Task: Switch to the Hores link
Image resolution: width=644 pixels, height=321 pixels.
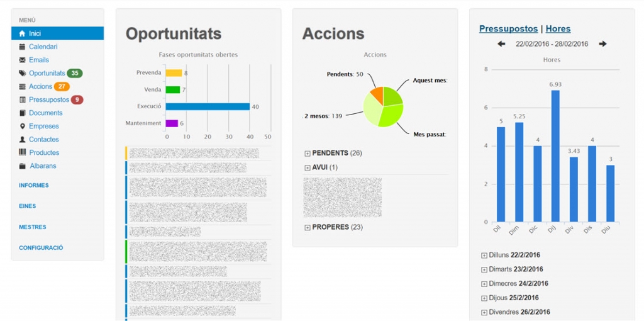Action: [x=558, y=29]
